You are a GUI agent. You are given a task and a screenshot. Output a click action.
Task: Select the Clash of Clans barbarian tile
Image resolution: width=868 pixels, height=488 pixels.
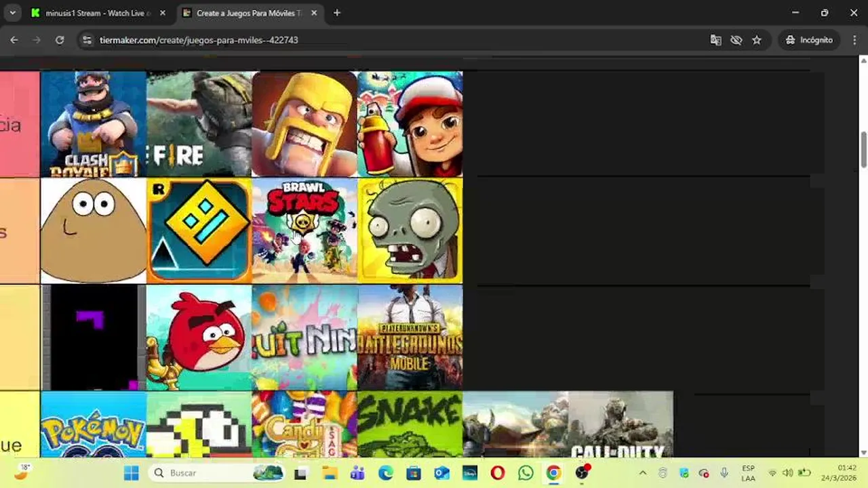[304, 124]
